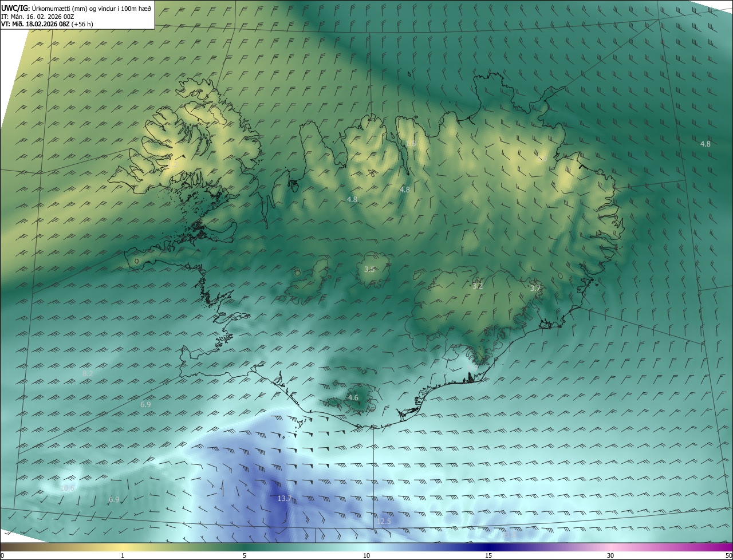
Task: Click the colorbar tick label 50
Action: [729, 555]
